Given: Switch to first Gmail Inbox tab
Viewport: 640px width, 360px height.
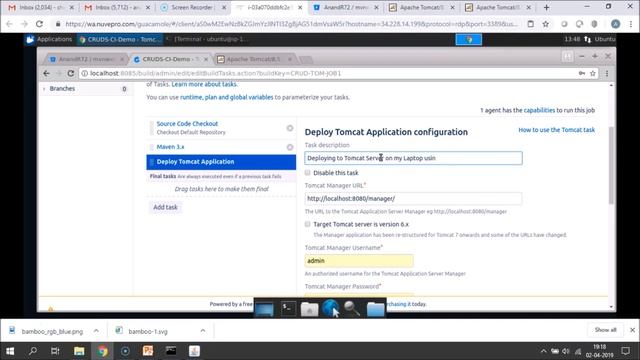Looking at the screenshot, I should coord(41,7).
